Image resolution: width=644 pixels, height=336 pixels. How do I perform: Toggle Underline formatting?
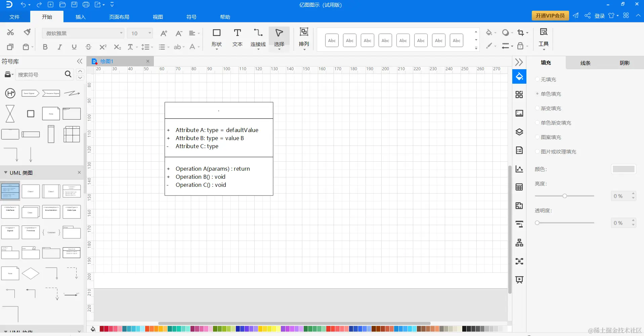(74, 47)
